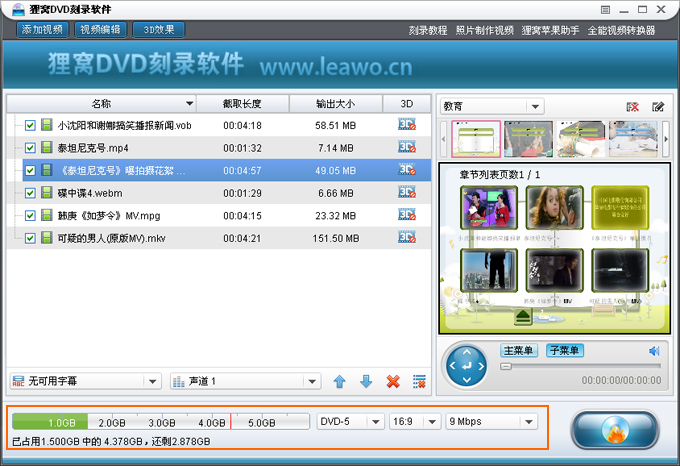Click up arrow on navigation pad
The width and height of the screenshot is (680, 466).
pos(467,352)
